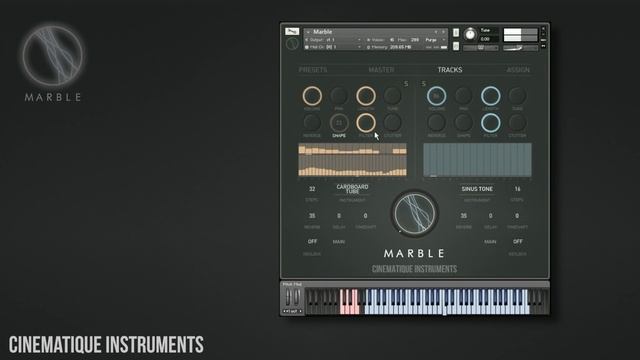Screen dimensions: 640x360
Task: Click the header pan slider below Tune
Action: click(x=480, y=48)
